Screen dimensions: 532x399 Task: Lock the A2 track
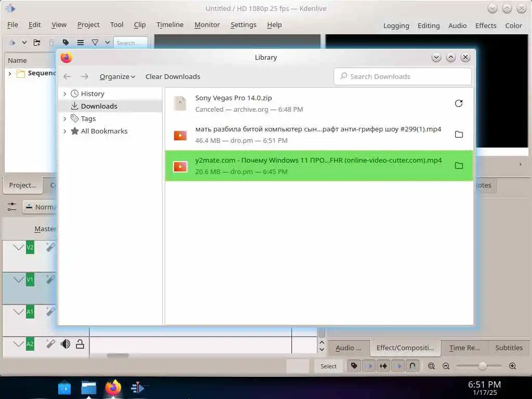coord(80,344)
